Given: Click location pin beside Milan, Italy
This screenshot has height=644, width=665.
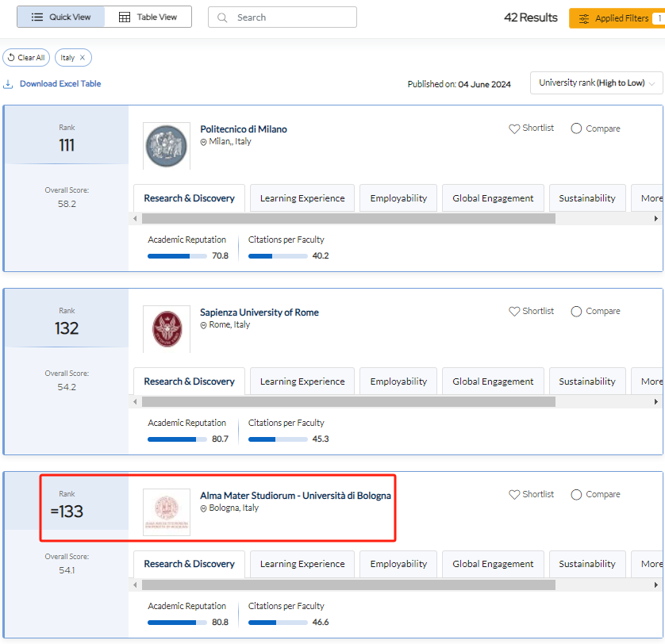Looking at the screenshot, I should (x=204, y=142).
